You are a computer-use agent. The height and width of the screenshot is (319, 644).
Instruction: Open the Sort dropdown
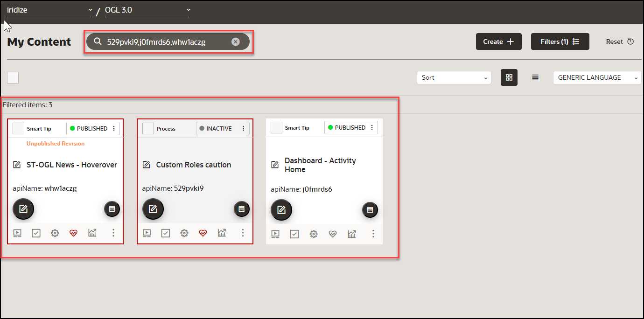pyautogui.click(x=454, y=77)
